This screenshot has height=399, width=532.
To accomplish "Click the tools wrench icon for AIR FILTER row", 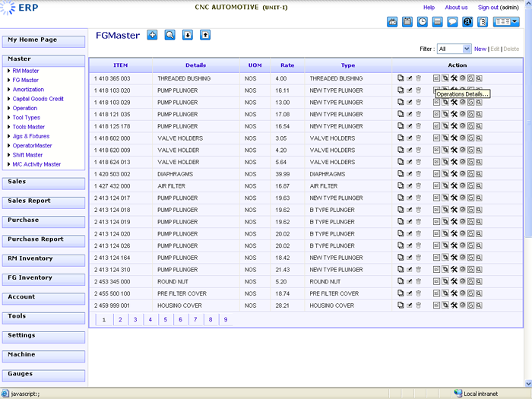I will pyautogui.click(x=454, y=186).
